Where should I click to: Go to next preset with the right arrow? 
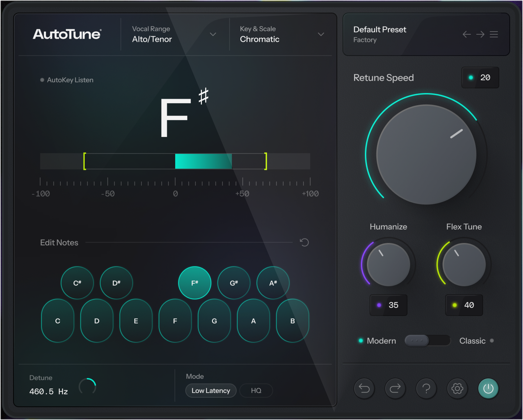[x=480, y=34]
